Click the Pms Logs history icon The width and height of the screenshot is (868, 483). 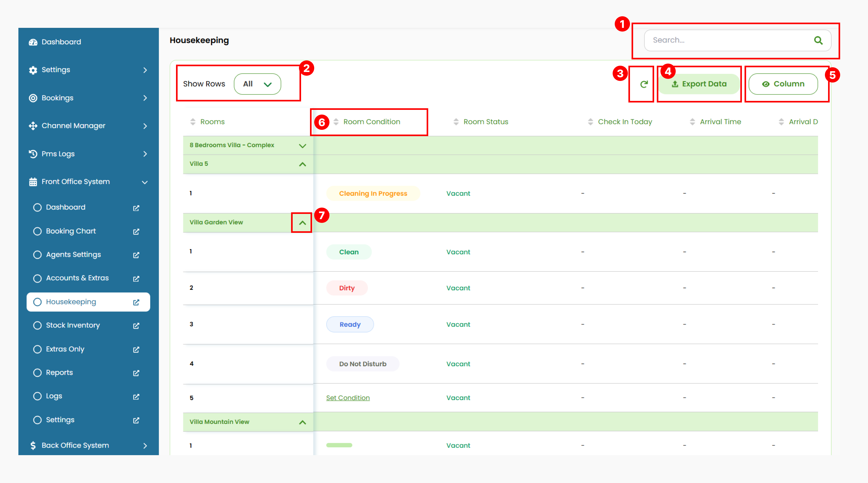tap(33, 154)
